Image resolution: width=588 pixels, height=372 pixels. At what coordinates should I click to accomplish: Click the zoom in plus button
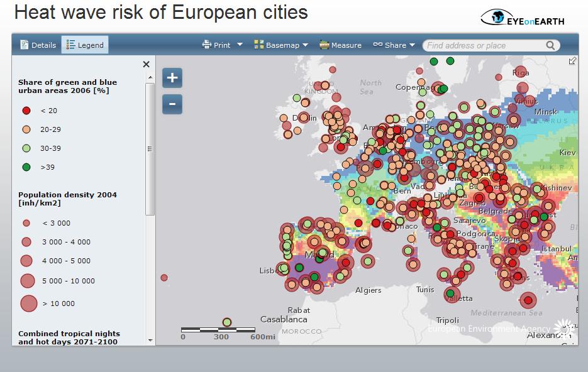pyautogui.click(x=172, y=78)
